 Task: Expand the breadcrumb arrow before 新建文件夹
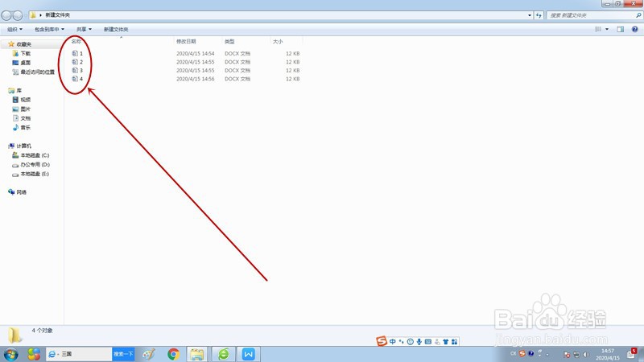[40, 15]
